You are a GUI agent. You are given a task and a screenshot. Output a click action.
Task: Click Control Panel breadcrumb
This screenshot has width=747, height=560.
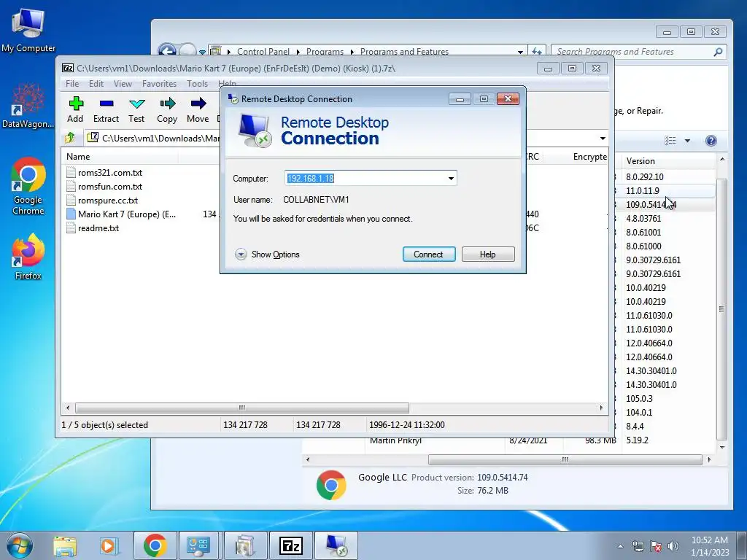[x=263, y=52]
